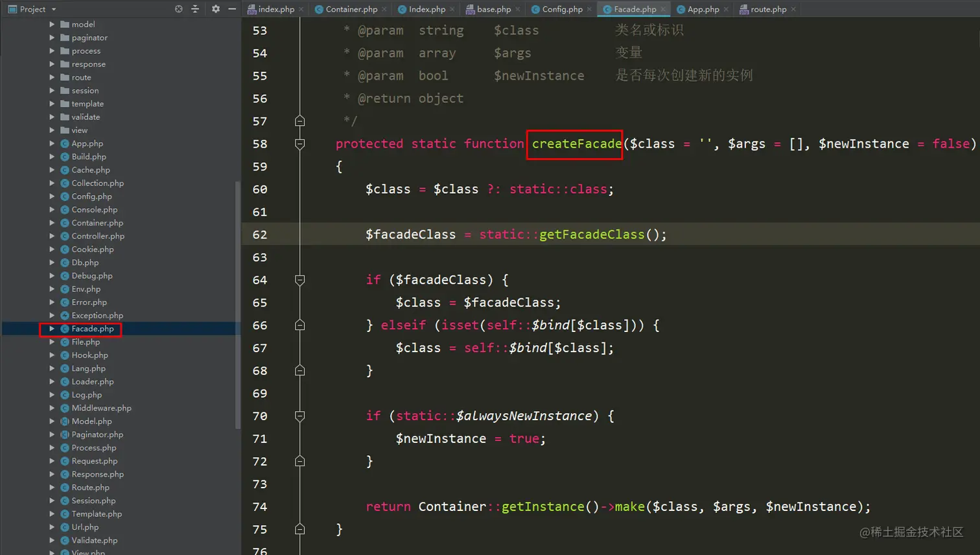
Task: Click fold end marker at line 75
Action: (x=299, y=530)
